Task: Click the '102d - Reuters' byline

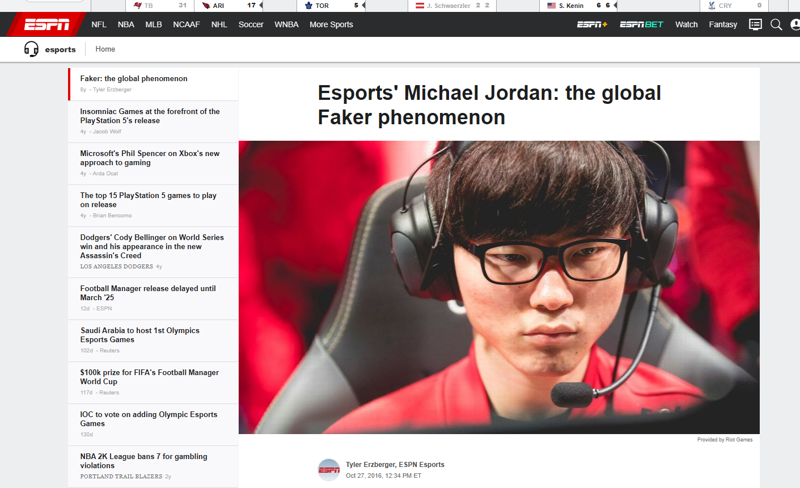Action: pos(99,351)
